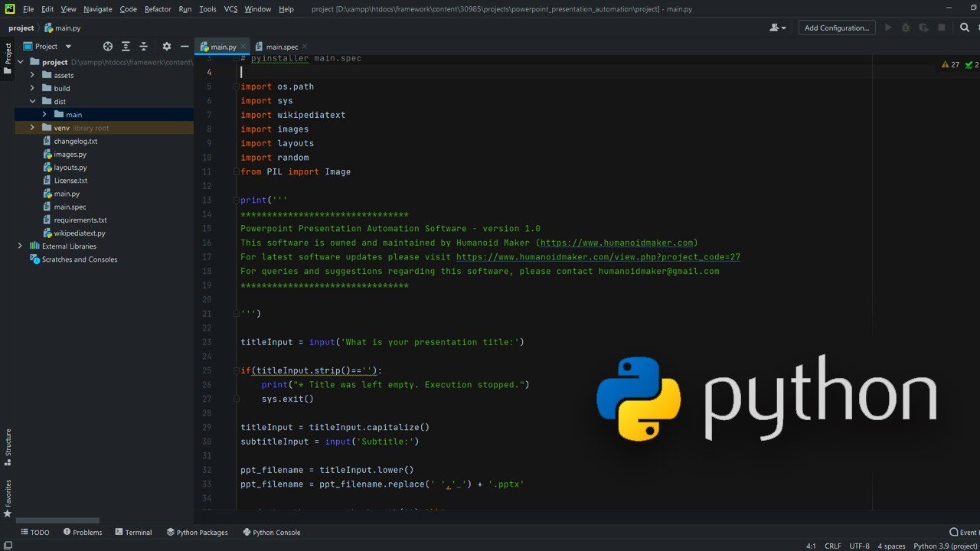The image size is (980, 551).
Task: Expand the main folder under dist
Action: pyautogui.click(x=44, y=114)
